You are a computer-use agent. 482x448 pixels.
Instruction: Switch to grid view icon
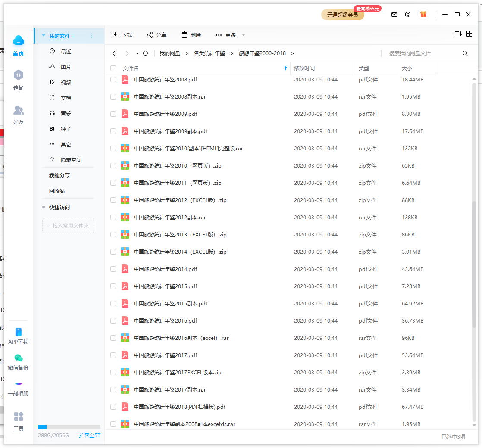click(x=469, y=34)
